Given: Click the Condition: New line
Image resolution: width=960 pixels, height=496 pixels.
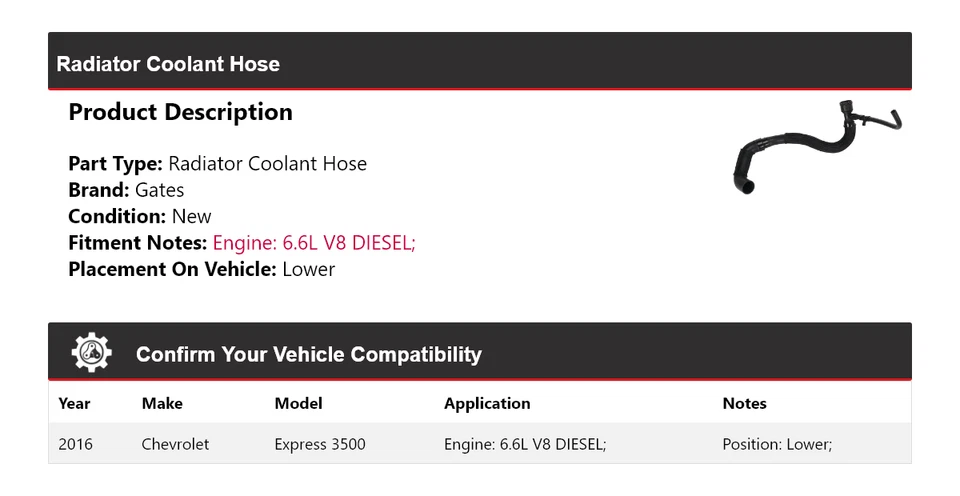Looking at the screenshot, I should click(140, 217).
